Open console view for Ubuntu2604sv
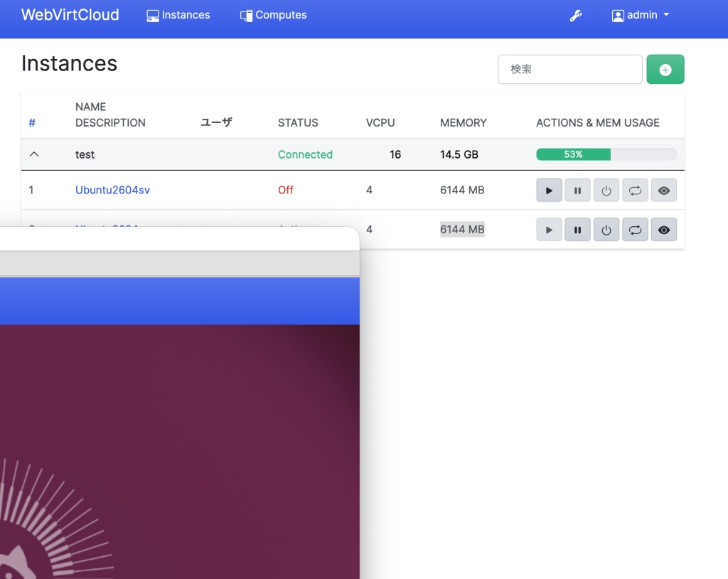The image size is (728, 579). click(x=663, y=191)
